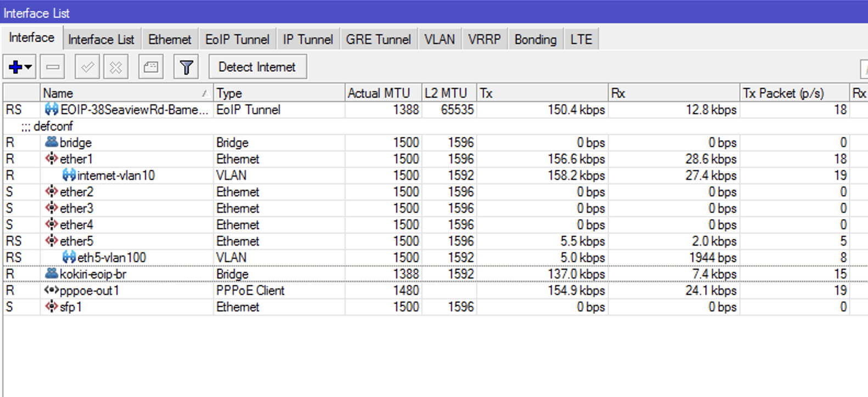Sort by Tx Packet (p/s) column header
The height and width of the screenshot is (397, 868).
coord(794,93)
